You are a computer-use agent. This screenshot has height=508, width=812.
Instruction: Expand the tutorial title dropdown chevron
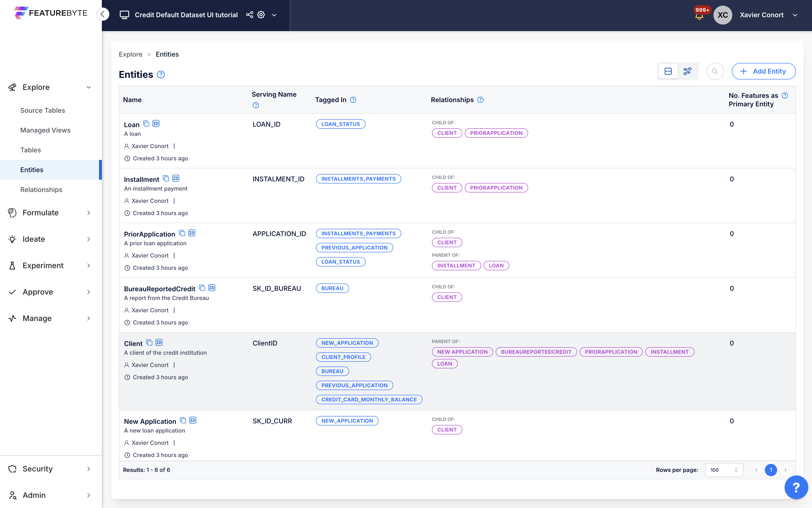(274, 15)
